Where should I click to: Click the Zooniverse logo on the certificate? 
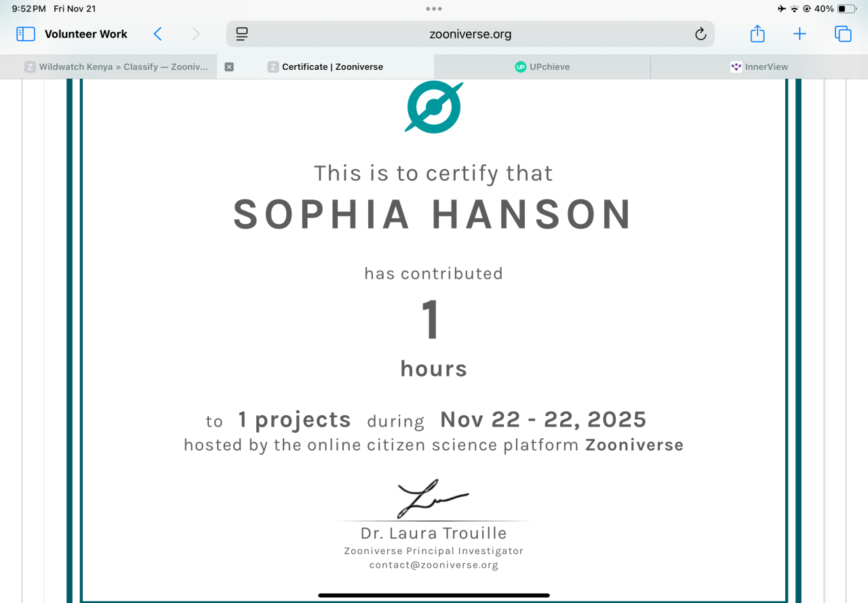(434, 106)
